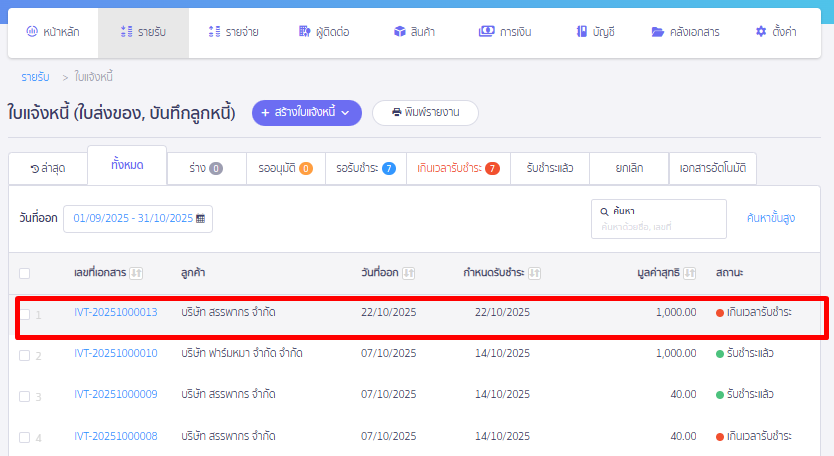Click the พิมพ์รายงาน print button
The height and width of the screenshot is (456, 834).
[425, 113]
